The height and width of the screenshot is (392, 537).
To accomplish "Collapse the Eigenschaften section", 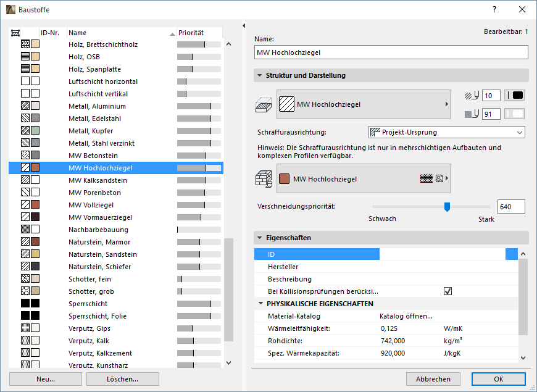I will pyautogui.click(x=260, y=238).
